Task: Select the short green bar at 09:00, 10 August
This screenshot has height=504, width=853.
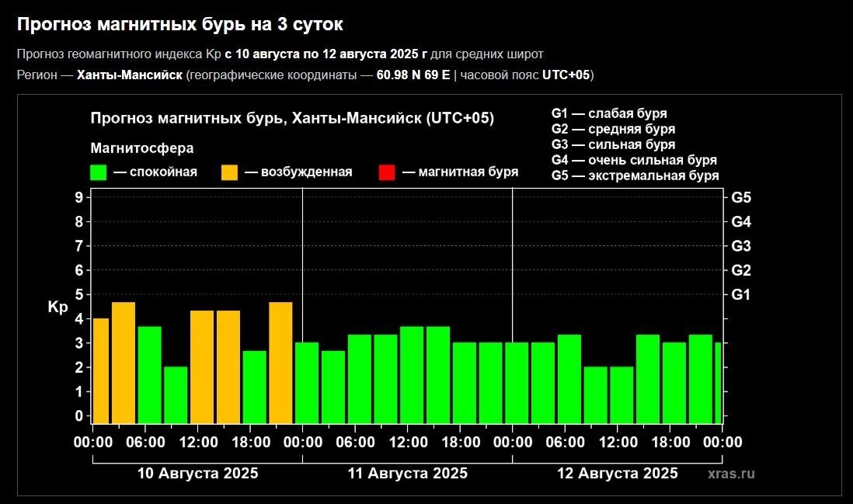Action: (176, 395)
